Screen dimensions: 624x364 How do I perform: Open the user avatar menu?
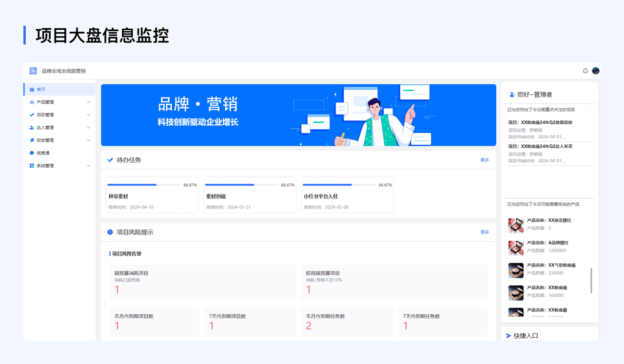[x=596, y=71]
